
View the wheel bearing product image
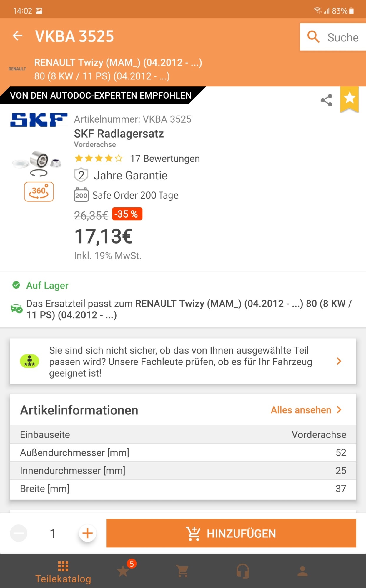coord(37,163)
